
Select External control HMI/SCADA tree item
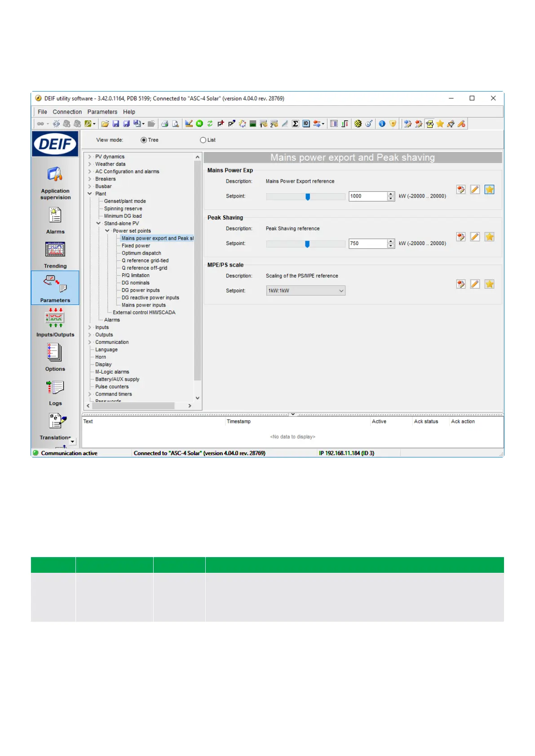coord(144,312)
